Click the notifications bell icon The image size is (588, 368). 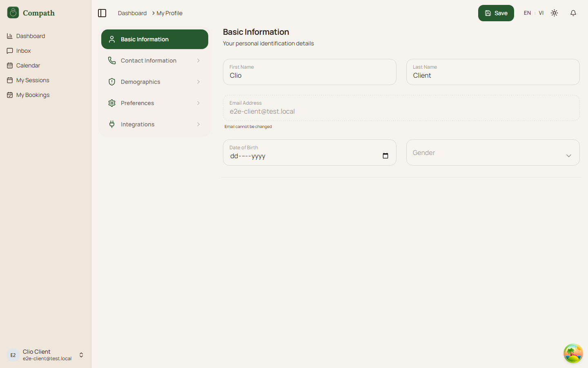(x=573, y=13)
